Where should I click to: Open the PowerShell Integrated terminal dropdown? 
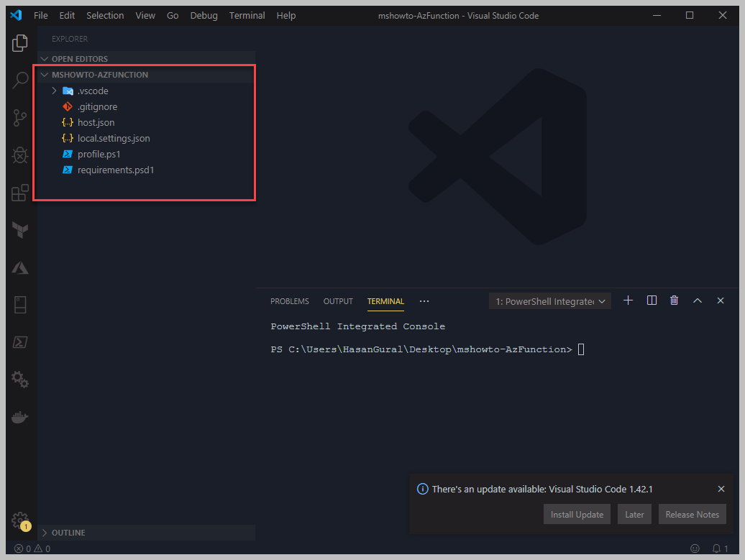pos(550,301)
